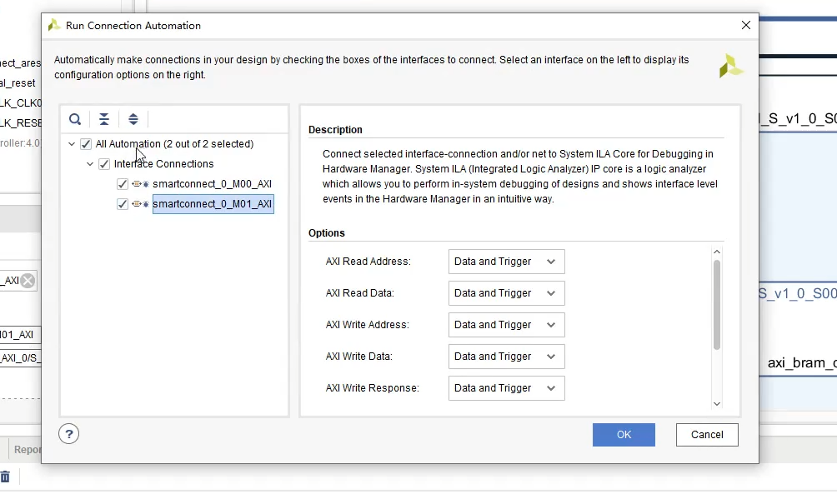Screen dimensions: 837x504
Task: Click the Options panel vertical scrollbar
Action: tap(717, 304)
